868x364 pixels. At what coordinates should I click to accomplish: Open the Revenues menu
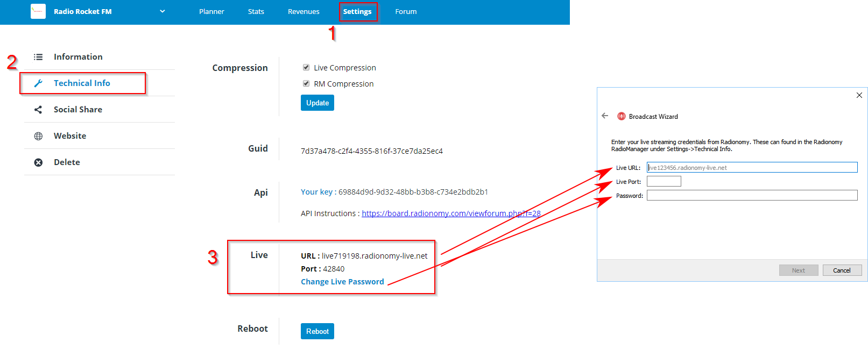pos(304,11)
